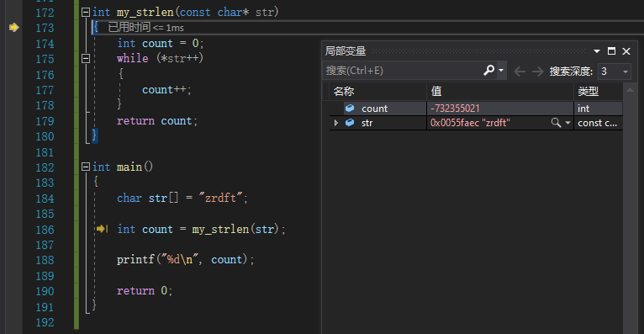This screenshot has width=644, height=334.
Task: Open the visualizer dropdown on str row
Action: pyautogui.click(x=568, y=123)
